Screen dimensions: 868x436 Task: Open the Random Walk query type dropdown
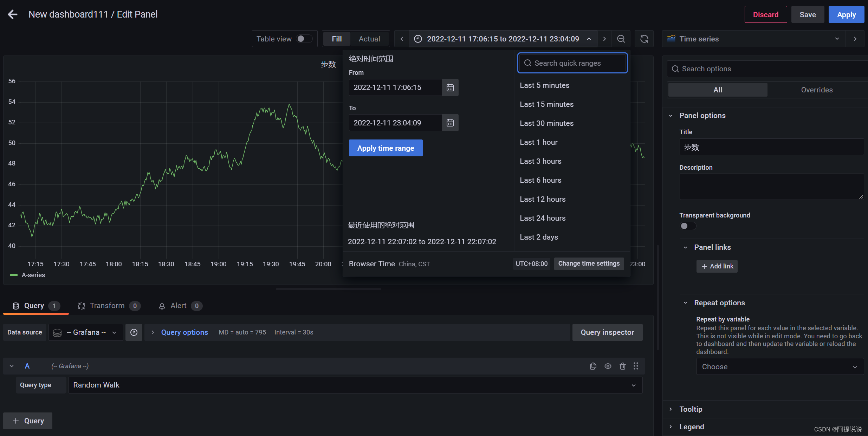[x=355, y=385]
